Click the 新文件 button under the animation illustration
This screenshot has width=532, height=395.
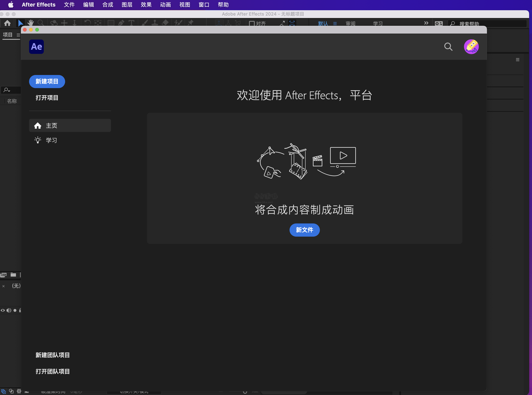(x=304, y=230)
